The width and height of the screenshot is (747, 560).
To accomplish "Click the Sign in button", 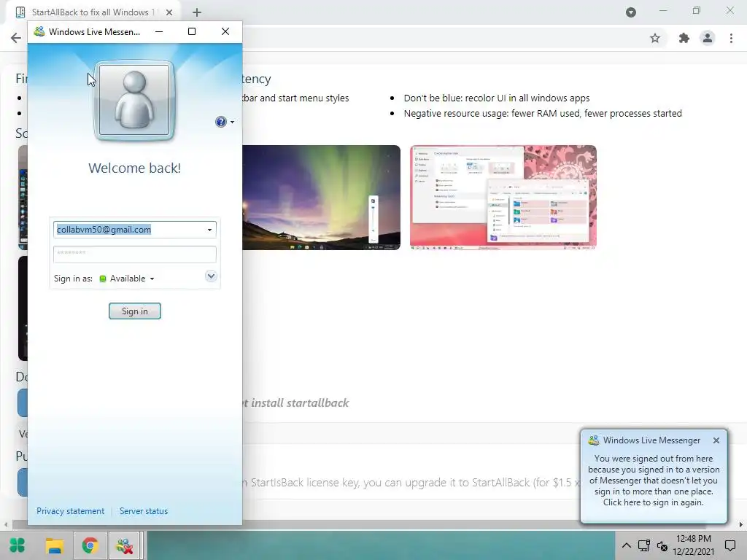I will click(x=135, y=311).
